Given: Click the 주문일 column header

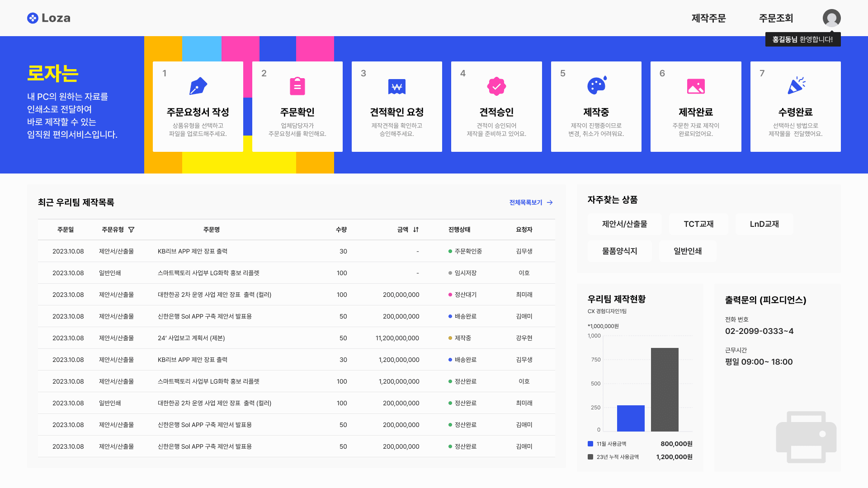Looking at the screenshot, I should [66, 230].
